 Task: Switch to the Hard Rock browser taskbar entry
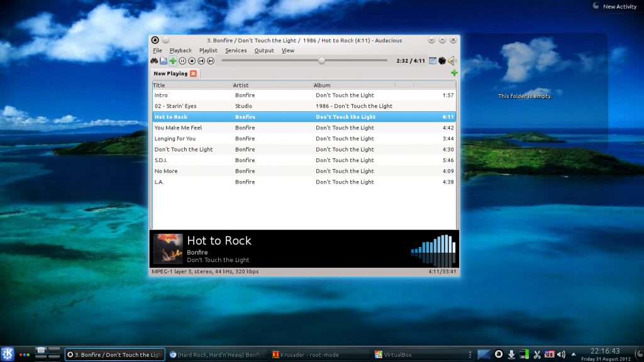point(217,354)
